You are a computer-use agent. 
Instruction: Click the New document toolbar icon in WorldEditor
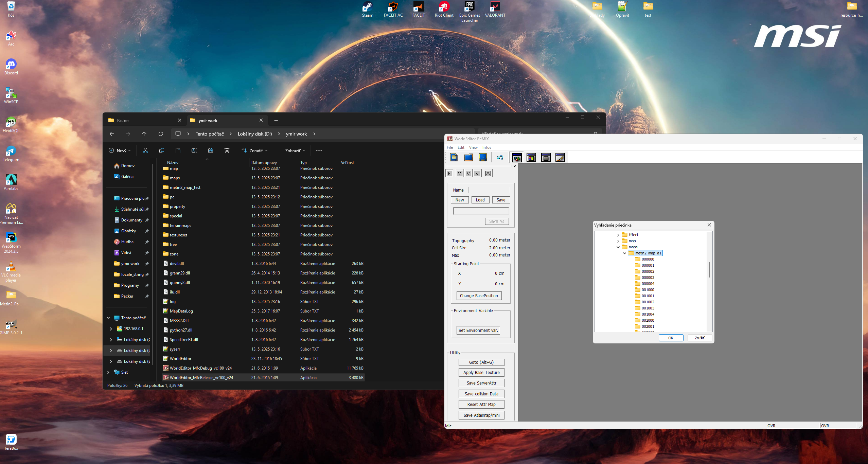click(x=454, y=157)
